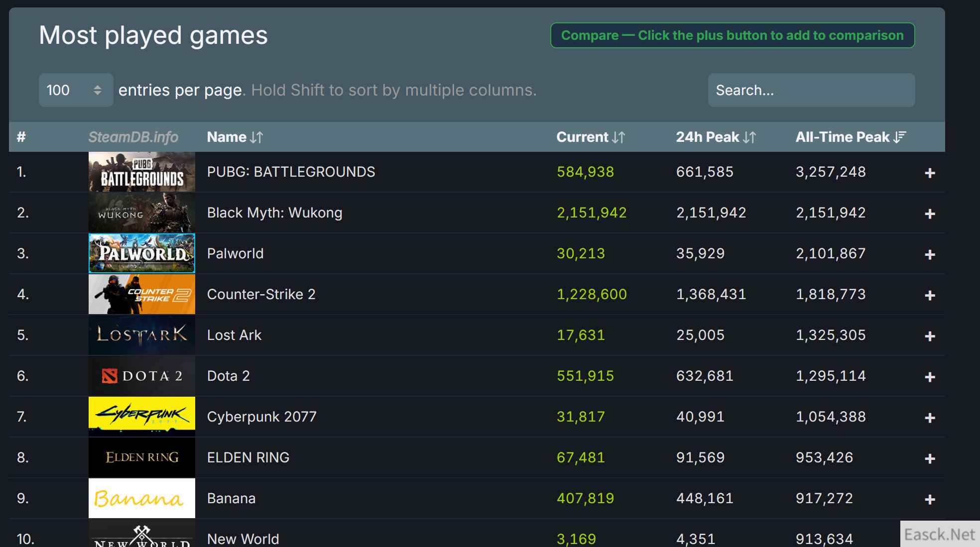Image resolution: width=980 pixels, height=547 pixels.
Task: Open Counter-Strike 2 banner thumbnail
Action: click(x=142, y=294)
